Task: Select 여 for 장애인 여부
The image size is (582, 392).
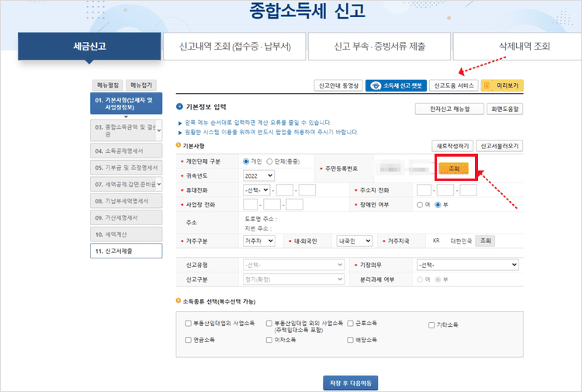Action: [419, 204]
